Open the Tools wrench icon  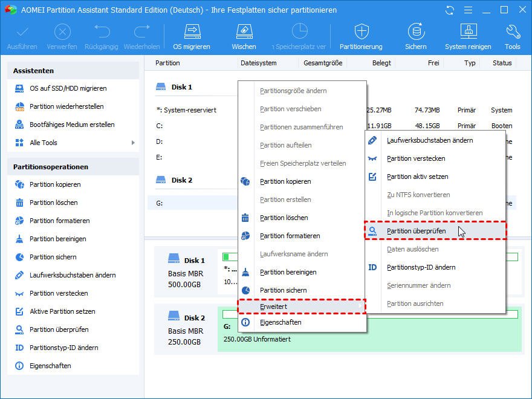tap(512, 33)
